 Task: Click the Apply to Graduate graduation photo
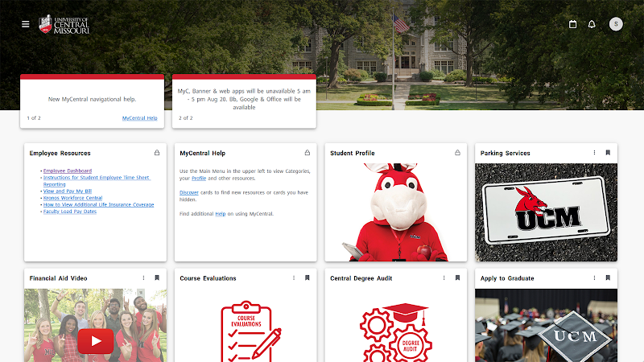coord(547,326)
